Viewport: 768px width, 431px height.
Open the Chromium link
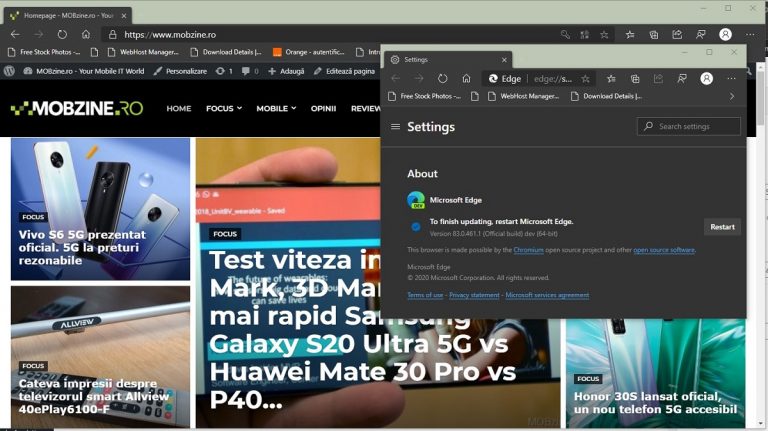coord(528,250)
